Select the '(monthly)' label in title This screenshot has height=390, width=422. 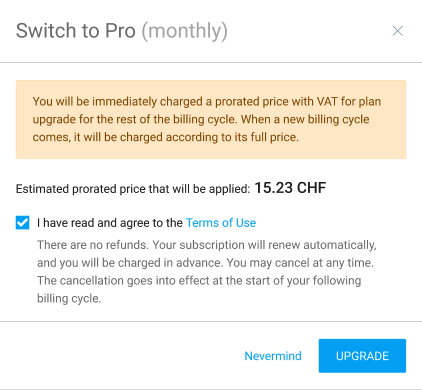click(185, 31)
